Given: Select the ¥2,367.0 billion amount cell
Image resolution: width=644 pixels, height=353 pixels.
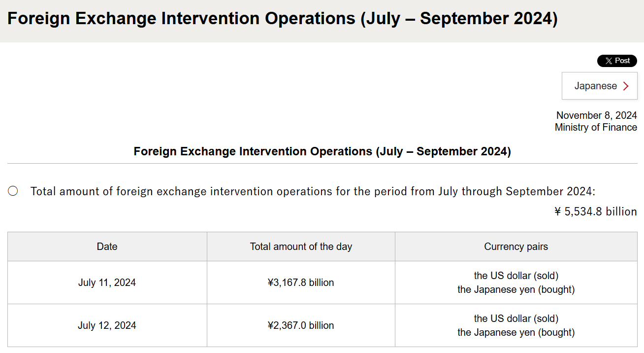Looking at the screenshot, I should click(x=301, y=325).
